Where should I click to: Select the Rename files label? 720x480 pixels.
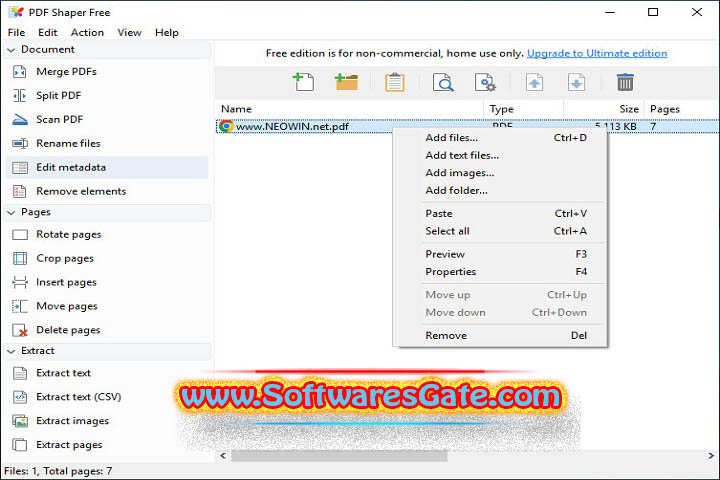coord(68,143)
